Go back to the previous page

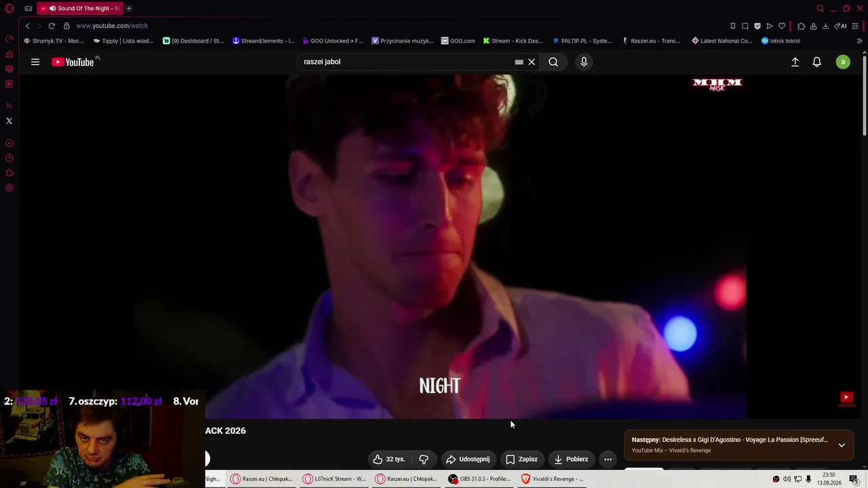tap(27, 26)
